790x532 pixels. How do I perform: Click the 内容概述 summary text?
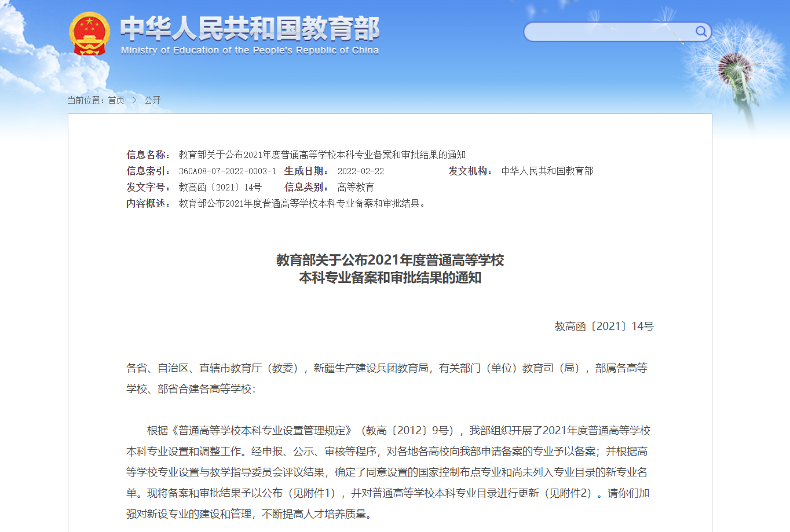tap(303, 203)
